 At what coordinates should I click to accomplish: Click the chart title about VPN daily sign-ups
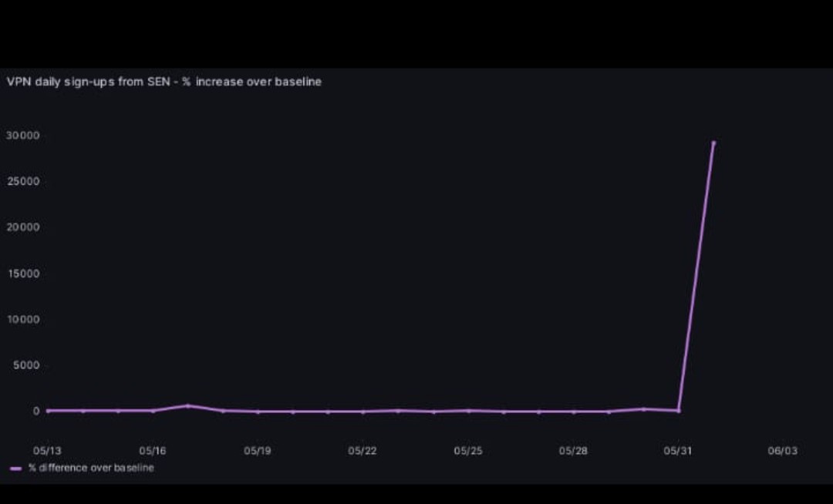click(164, 82)
